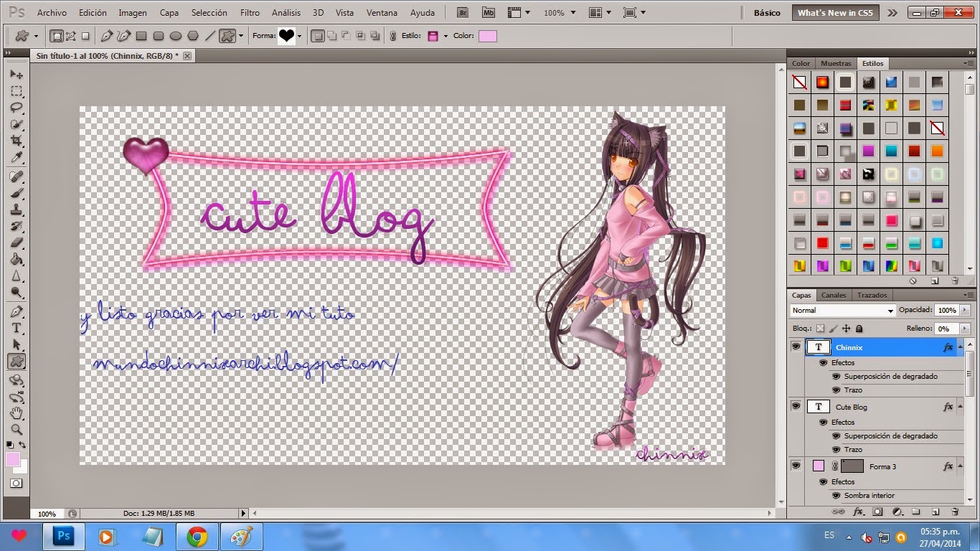This screenshot has width=980, height=551.
Task: Select the Rectangular Marquee tool
Action: pos(17,91)
